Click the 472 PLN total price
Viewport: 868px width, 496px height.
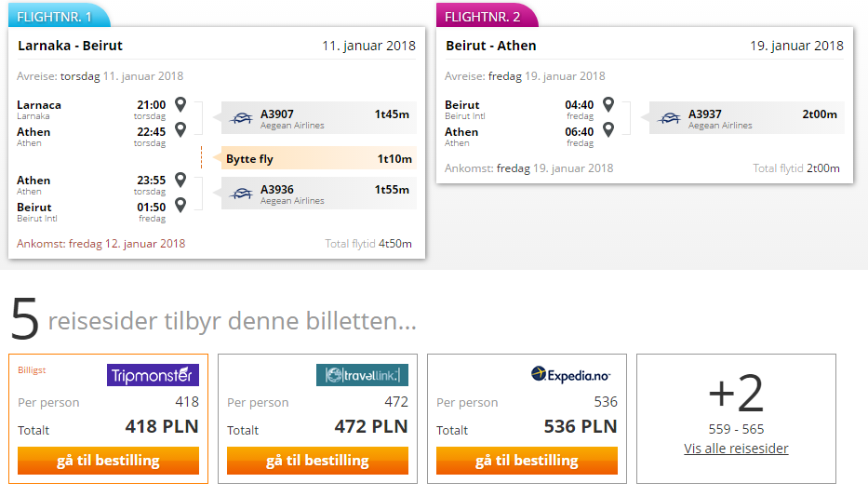coord(371,426)
